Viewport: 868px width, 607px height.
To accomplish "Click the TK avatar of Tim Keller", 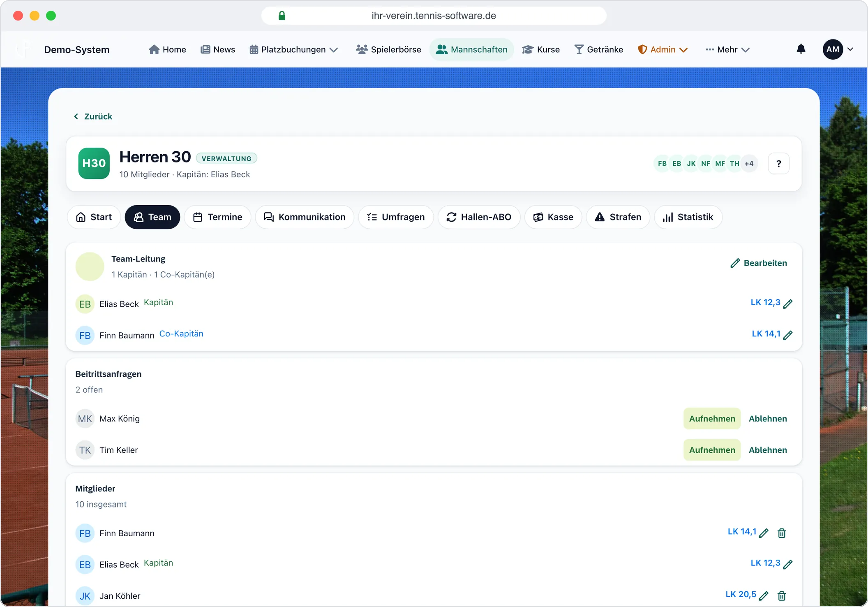I will tap(85, 450).
